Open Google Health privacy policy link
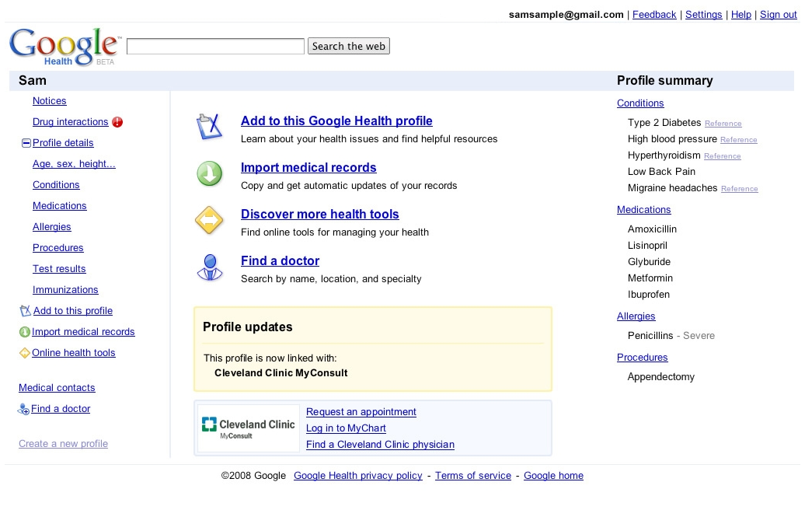Image resolution: width=812 pixels, height=517 pixels. (358, 476)
